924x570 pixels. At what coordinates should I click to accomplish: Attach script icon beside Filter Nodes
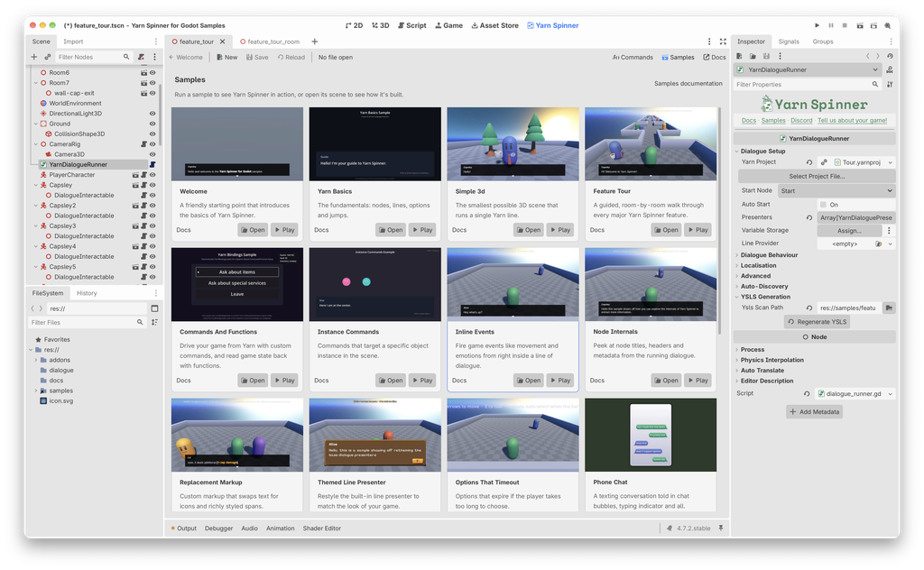pyautogui.click(x=142, y=57)
